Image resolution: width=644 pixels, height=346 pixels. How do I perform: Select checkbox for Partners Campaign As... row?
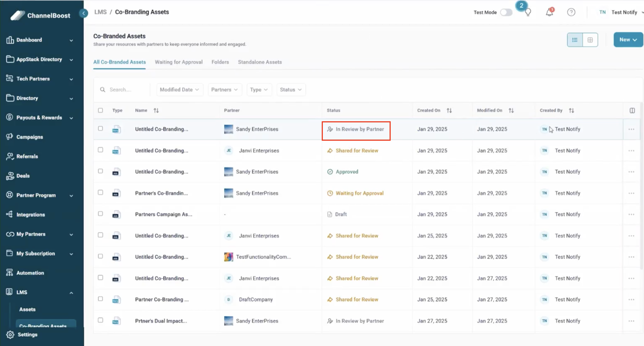pos(100,214)
